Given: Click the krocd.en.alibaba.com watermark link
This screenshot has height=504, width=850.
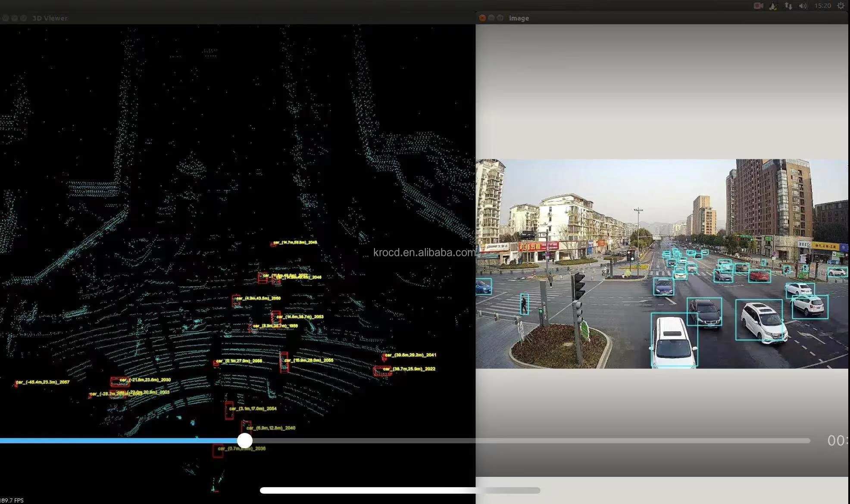Looking at the screenshot, I should tap(424, 252).
